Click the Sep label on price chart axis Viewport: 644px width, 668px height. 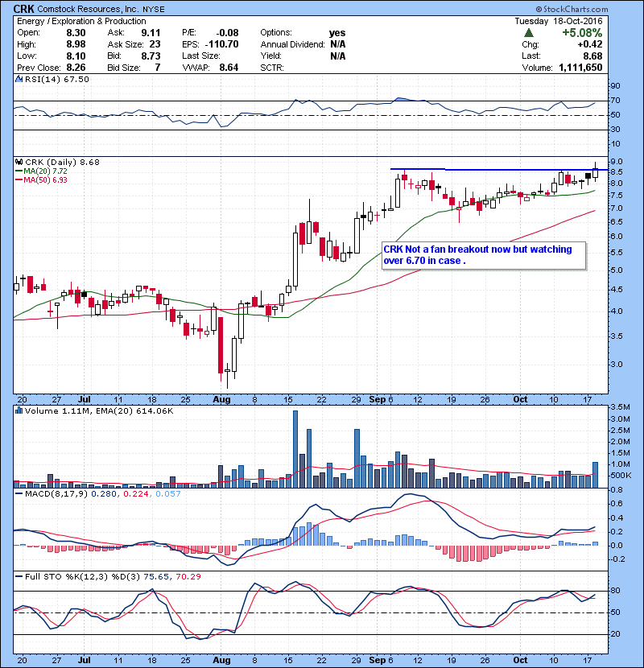click(x=378, y=400)
